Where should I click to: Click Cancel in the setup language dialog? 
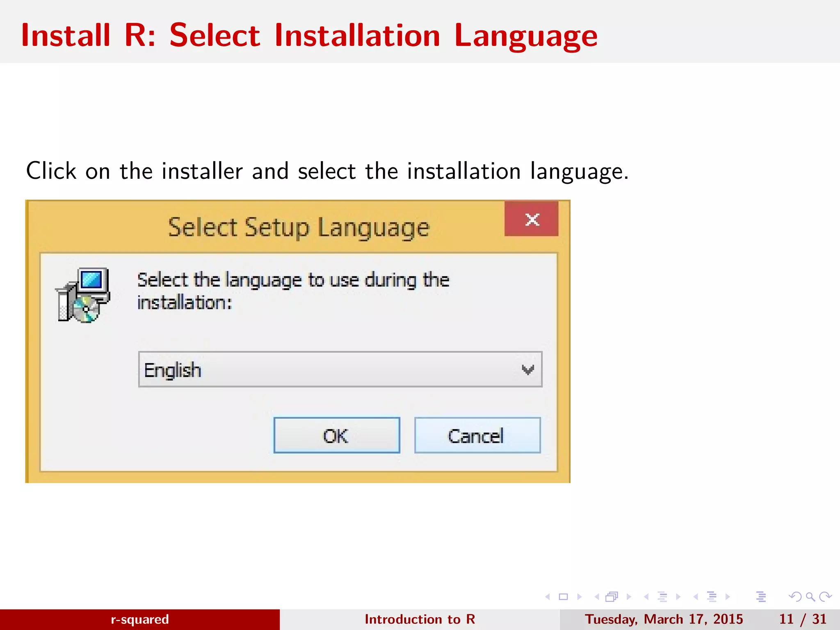[x=477, y=435]
